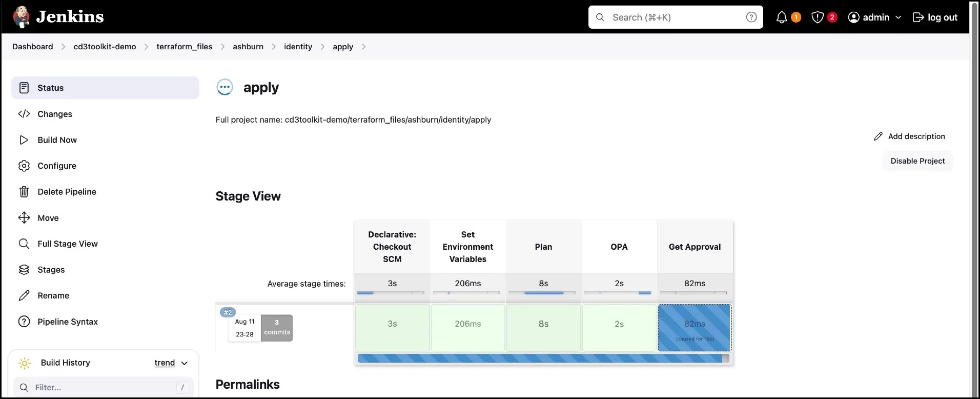Click the build weather sun icon
Image resolution: width=980 pixels, height=399 pixels.
[x=25, y=363]
